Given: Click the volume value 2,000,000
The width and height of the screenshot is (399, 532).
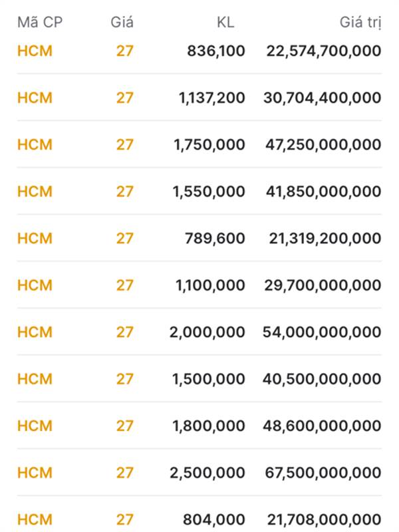Looking at the screenshot, I should [207, 332].
